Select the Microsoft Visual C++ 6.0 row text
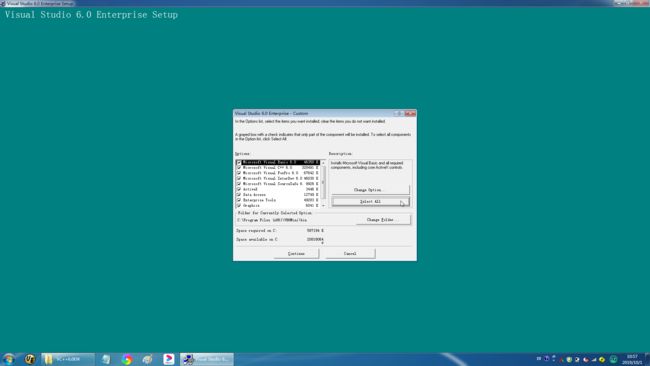650x366 pixels. [267, 168]
